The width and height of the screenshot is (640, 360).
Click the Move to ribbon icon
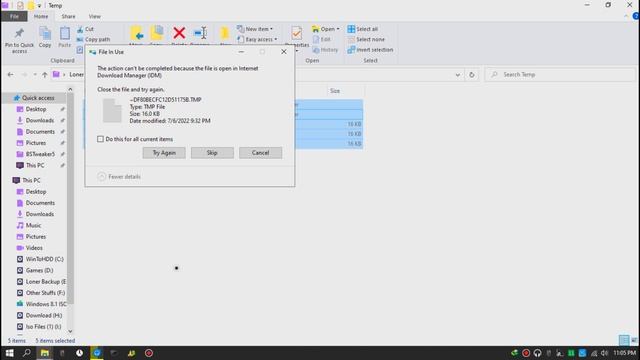pyautogui.click(x=136, y=33)
